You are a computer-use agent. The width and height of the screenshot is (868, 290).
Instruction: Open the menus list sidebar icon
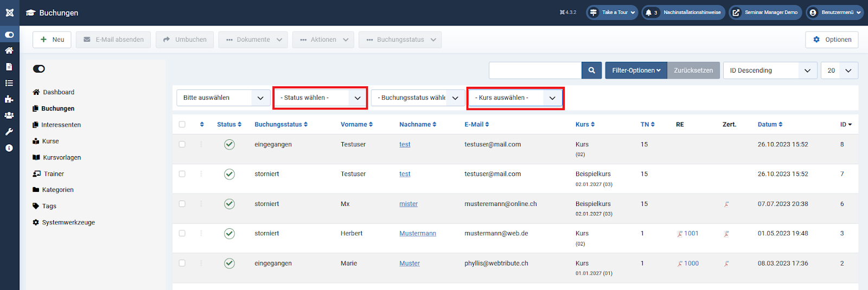point(9,83)
